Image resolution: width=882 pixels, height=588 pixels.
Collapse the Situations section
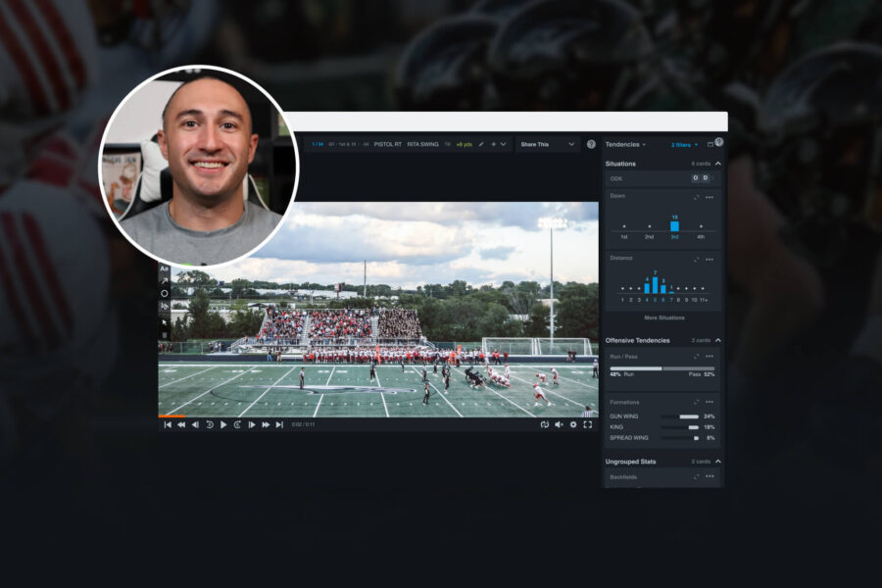pyautogui.click(x=717, y=164)
